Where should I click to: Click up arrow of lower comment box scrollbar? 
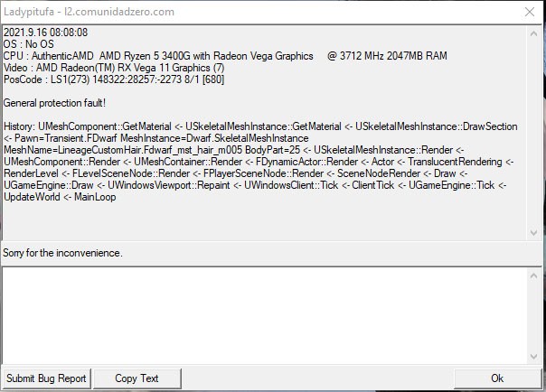click(533, 276)
